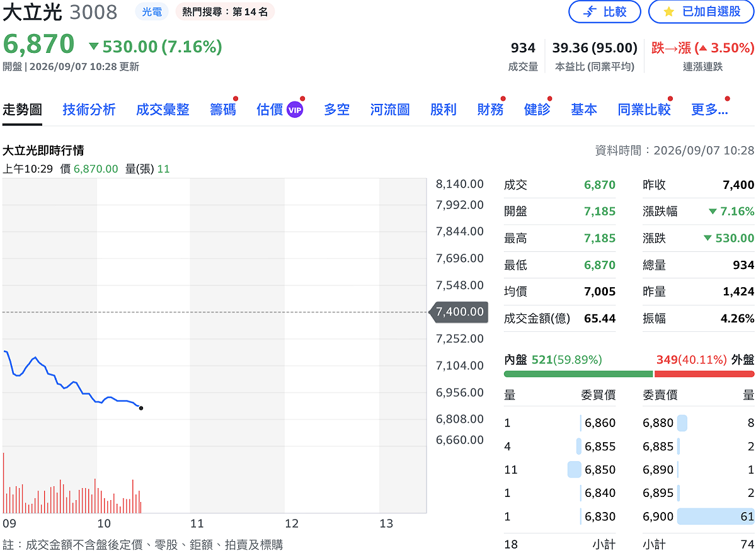The height and width of the screenshot is (553, 756).
Task: Open the 技術分析 tab
Action: coord(89,110)
